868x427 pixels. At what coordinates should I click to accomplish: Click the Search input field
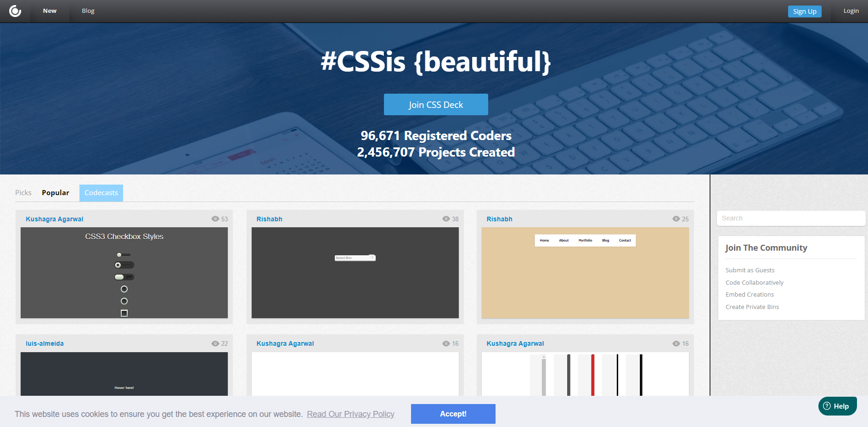point(791,218)
